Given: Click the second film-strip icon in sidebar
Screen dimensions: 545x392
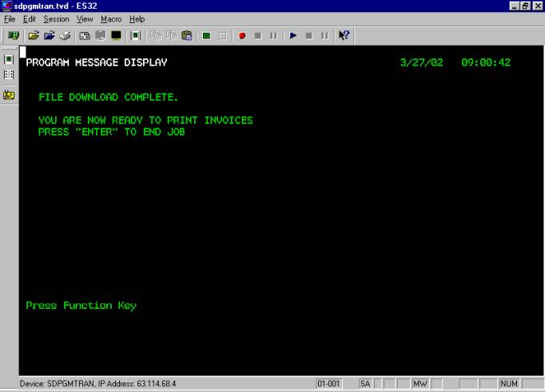Looking at the screenshot, I should point(9,74).
